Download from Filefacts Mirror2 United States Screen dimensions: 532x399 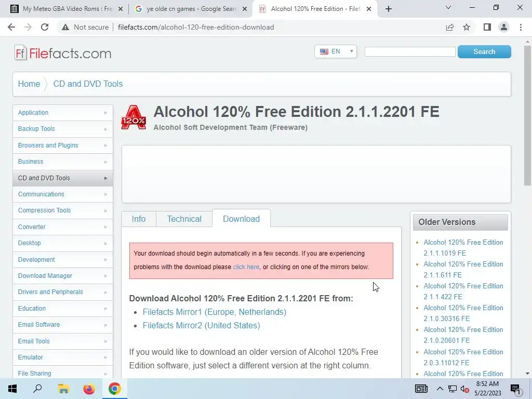pyautogui.click(x=201, y=325)
